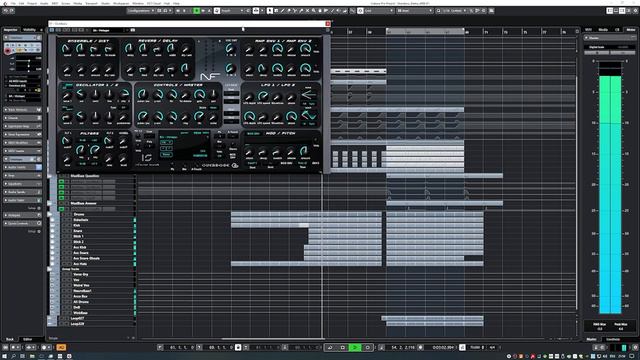Click the green-lit button in main toolbar
Screen dimensions: 640x360
click(x=197, y=11)
